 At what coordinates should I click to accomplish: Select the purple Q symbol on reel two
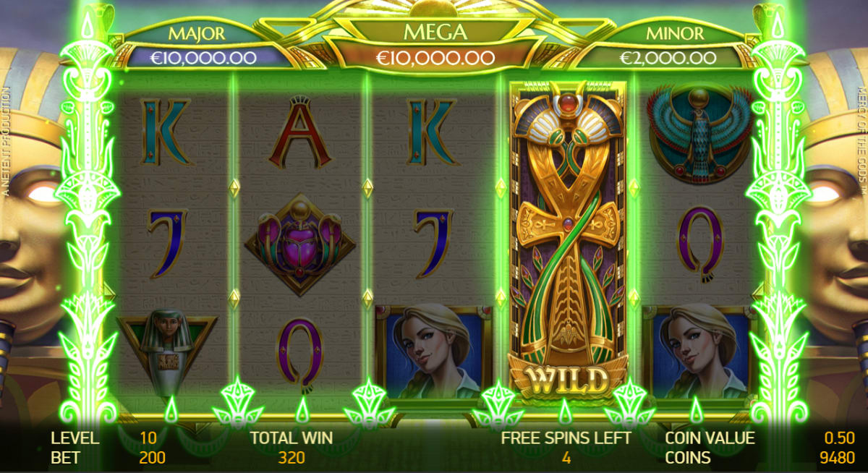[299, 352]
